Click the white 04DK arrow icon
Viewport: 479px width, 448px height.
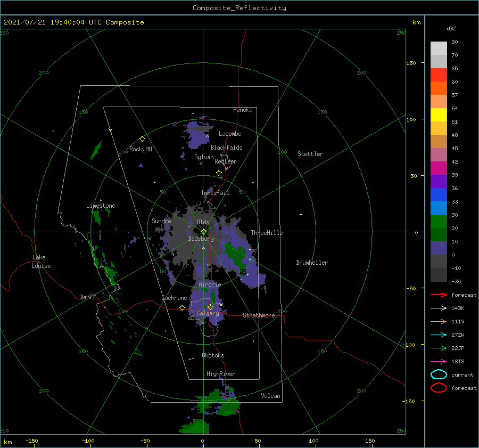[439, 308]
